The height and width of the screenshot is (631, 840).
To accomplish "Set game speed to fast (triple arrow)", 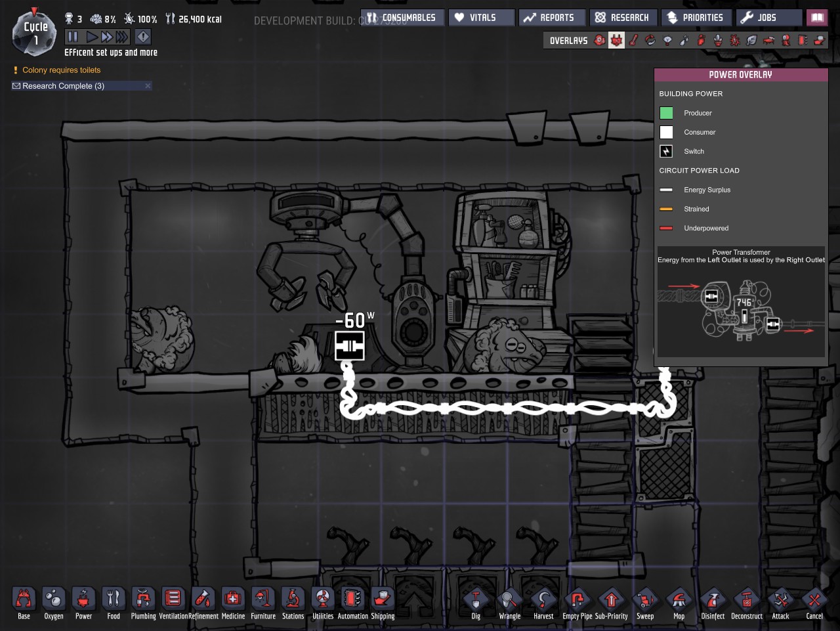I will tap(122, 37).
